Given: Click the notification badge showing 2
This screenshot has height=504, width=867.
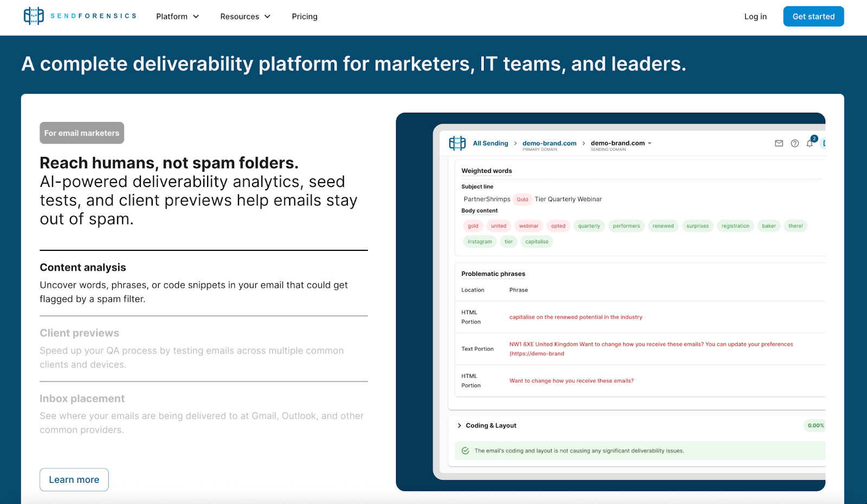Looking at the screenshot, I should click(813, 138).
